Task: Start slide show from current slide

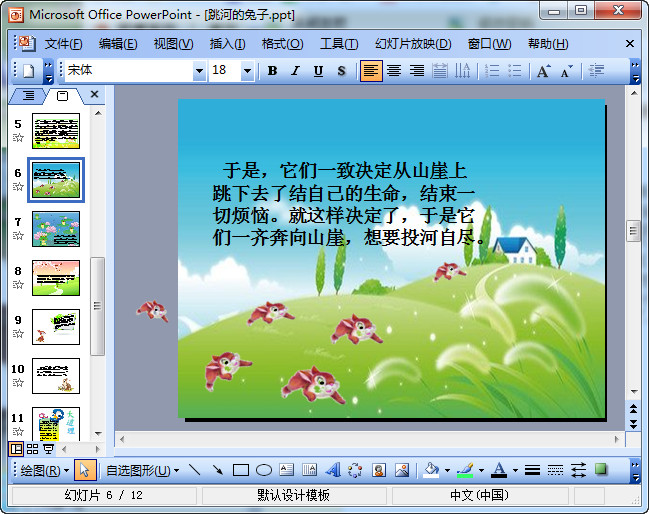Action: click(x=48, y=449)
